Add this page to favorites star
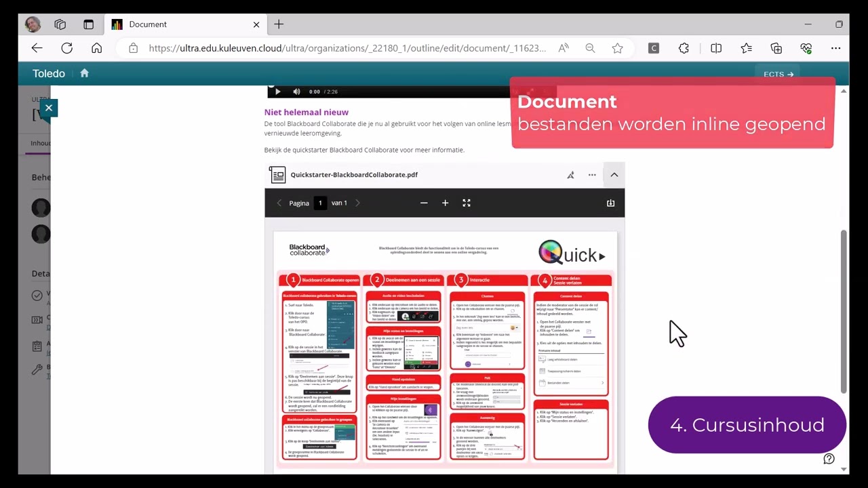This screenshot has width=868, height=488. tap(617, 48)
